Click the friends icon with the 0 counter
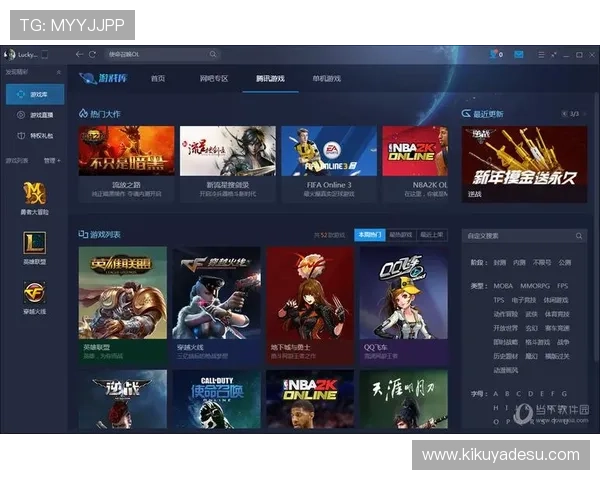 [x=495, y=54]
